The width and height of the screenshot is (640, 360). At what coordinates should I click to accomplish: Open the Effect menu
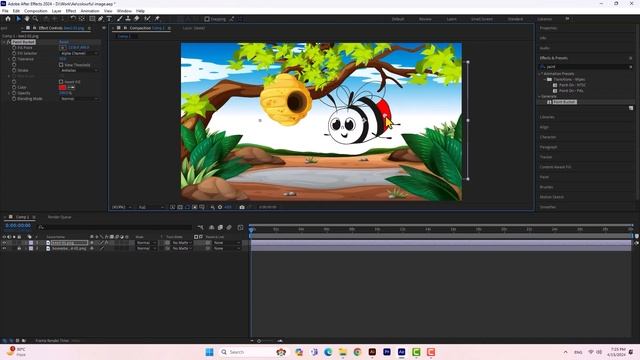coord(71,11)
